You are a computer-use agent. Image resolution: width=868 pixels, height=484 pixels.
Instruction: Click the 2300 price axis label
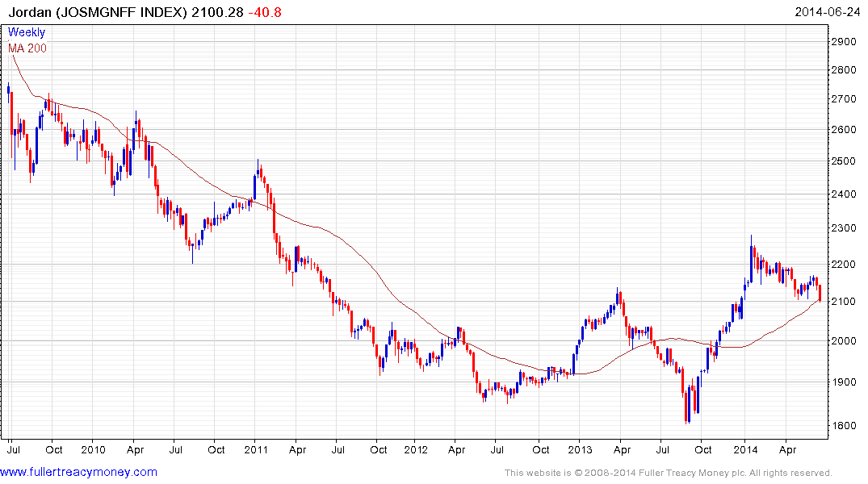844,228
